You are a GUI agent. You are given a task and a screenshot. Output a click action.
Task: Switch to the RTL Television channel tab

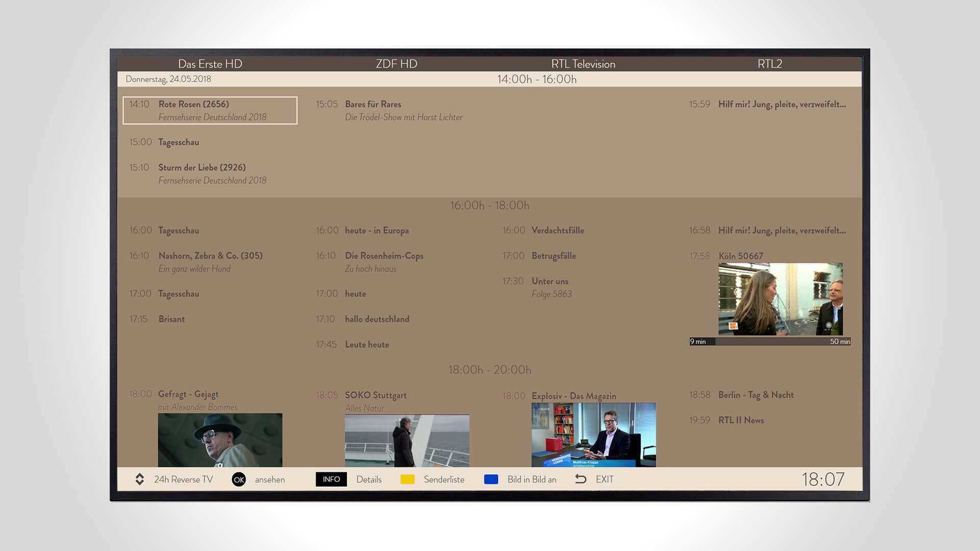(583, 64)
